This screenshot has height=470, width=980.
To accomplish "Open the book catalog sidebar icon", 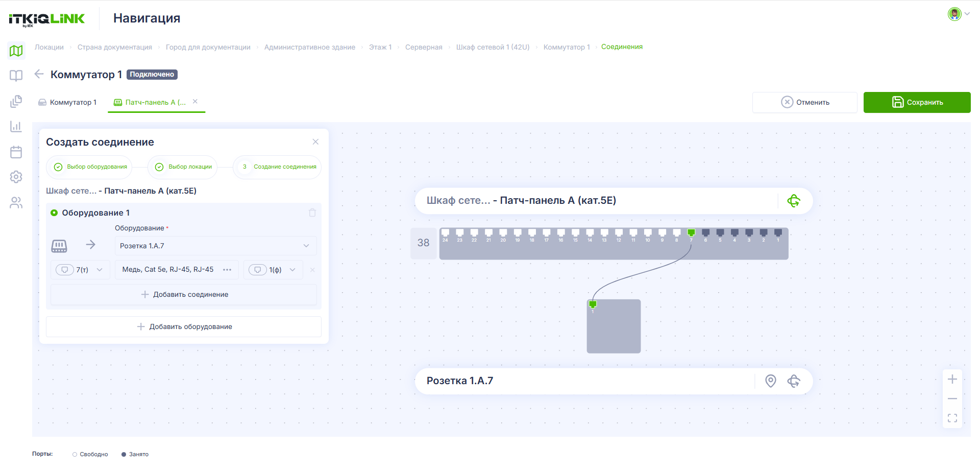I will point(16,76).
